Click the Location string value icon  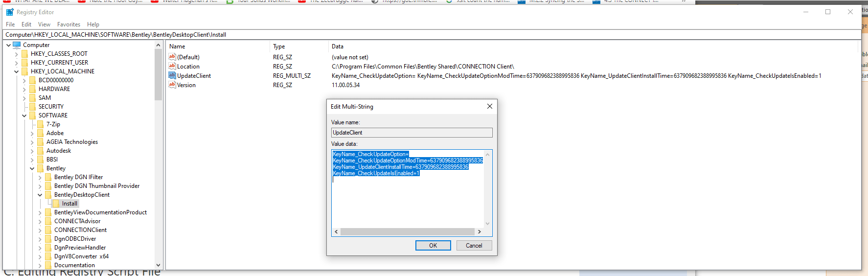172,66
